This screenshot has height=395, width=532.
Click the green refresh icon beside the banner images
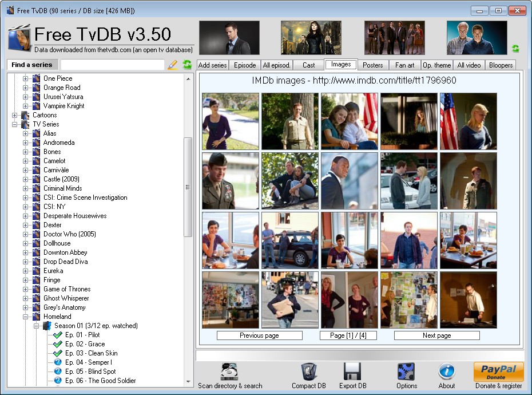pos(515,49)
